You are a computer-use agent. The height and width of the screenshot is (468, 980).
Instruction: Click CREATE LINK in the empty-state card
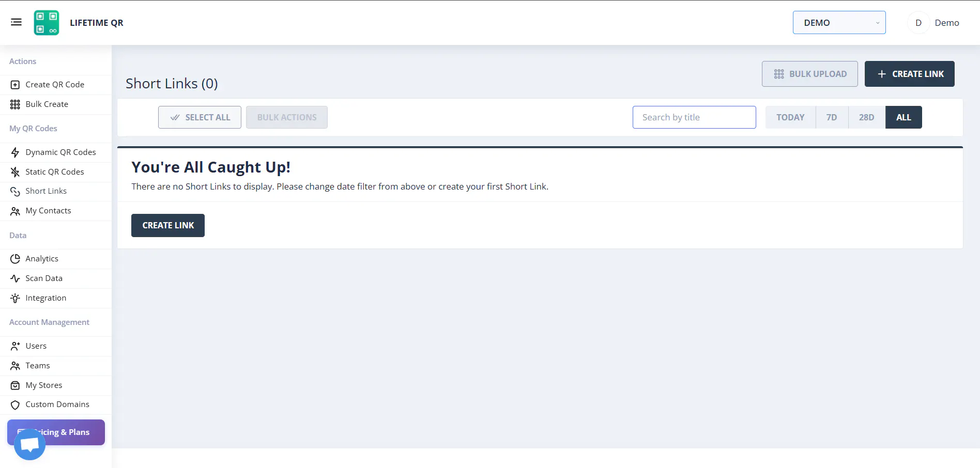coord(168,225)
